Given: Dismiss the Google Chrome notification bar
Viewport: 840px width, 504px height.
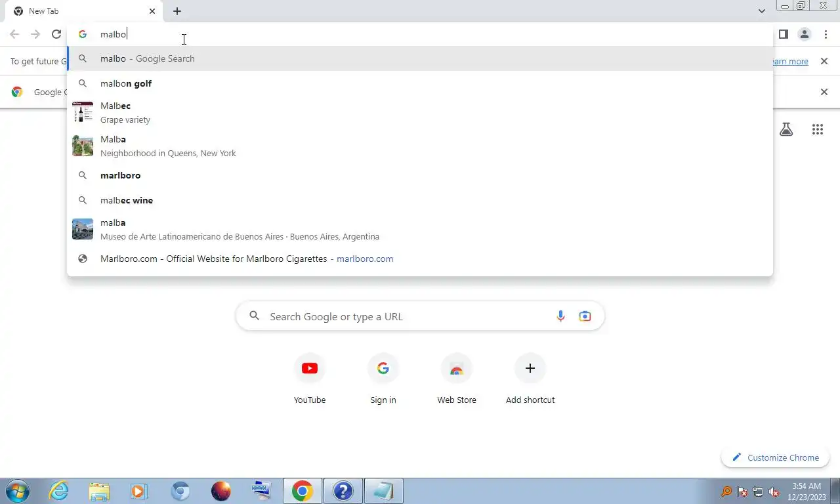Looking at the screenshot, I should coord(824,92).
